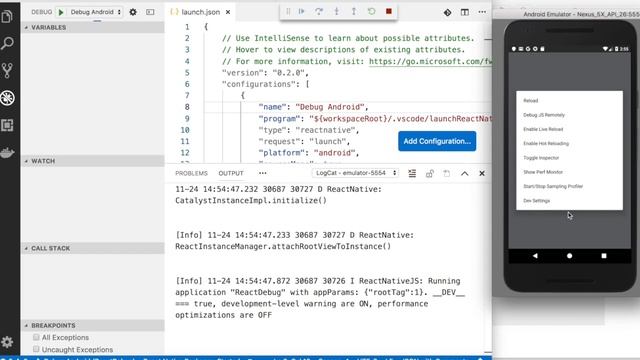Restart the debug session
This screenshot has width=640, height=360.
click(x=371, y=11)
